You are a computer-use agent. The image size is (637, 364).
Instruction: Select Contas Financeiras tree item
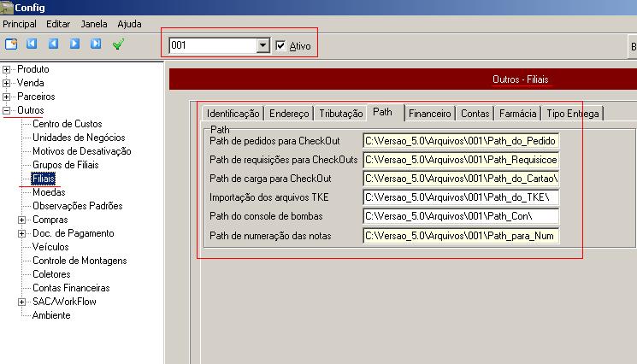tap(71, 288)
